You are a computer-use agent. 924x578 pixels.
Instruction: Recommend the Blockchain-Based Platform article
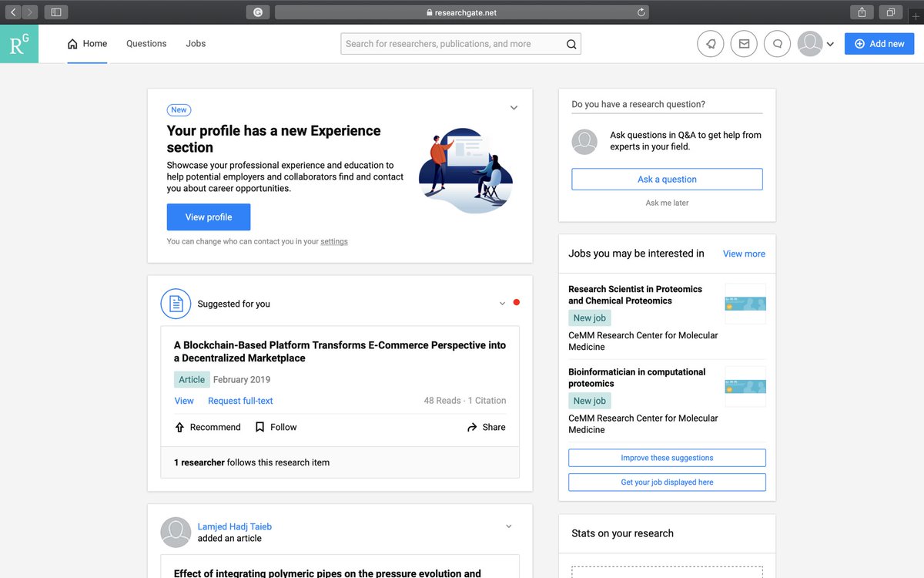207,427
